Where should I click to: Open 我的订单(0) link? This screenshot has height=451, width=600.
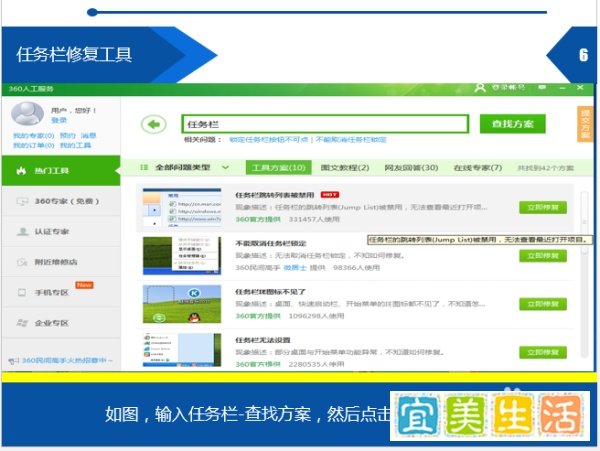[34, 145]
